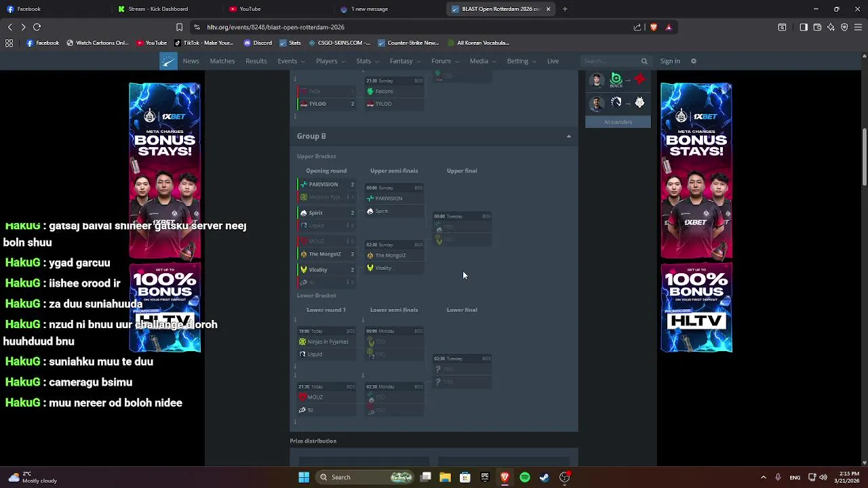Open Brave Shields lion icon

[654, 27]
